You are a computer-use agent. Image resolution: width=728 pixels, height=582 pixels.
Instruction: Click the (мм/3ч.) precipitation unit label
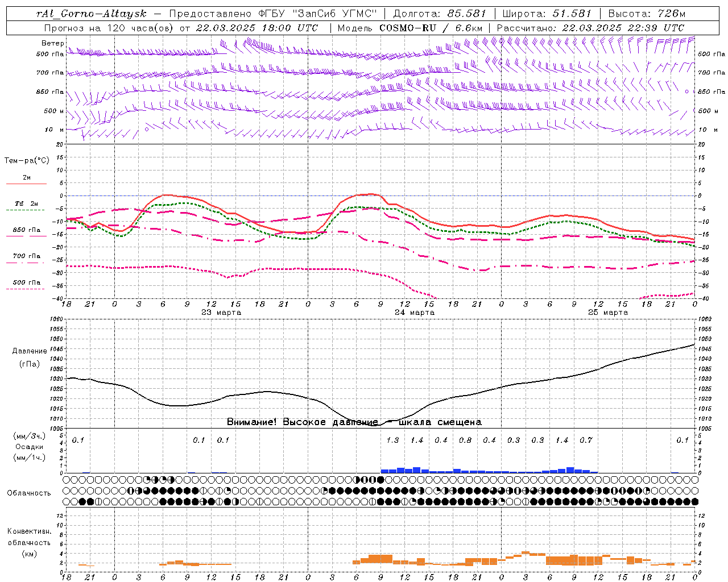pyautogui.click(x=29, y=436)
